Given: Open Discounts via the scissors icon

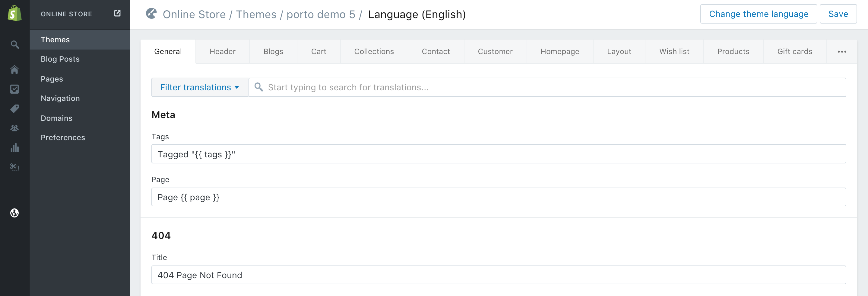Looking at the screenshot, I should tap(14, 167).
